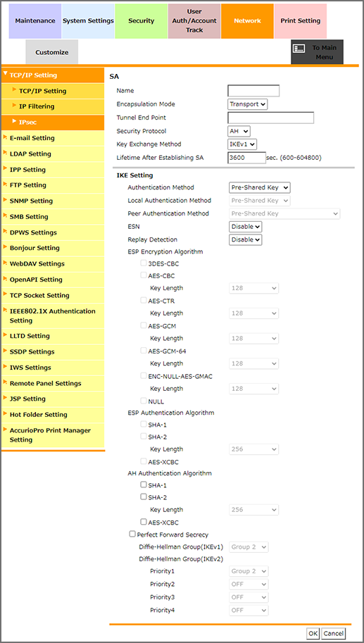
Task: Open IP Filtering in the sidebar
Action: pyautogui.click(x=53, y=106)
